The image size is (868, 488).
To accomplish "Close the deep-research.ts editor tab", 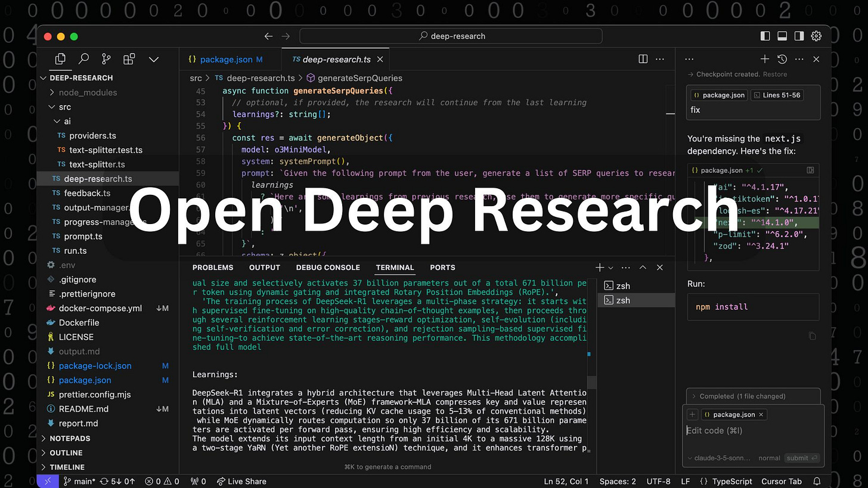I will [x=380, y=60].
